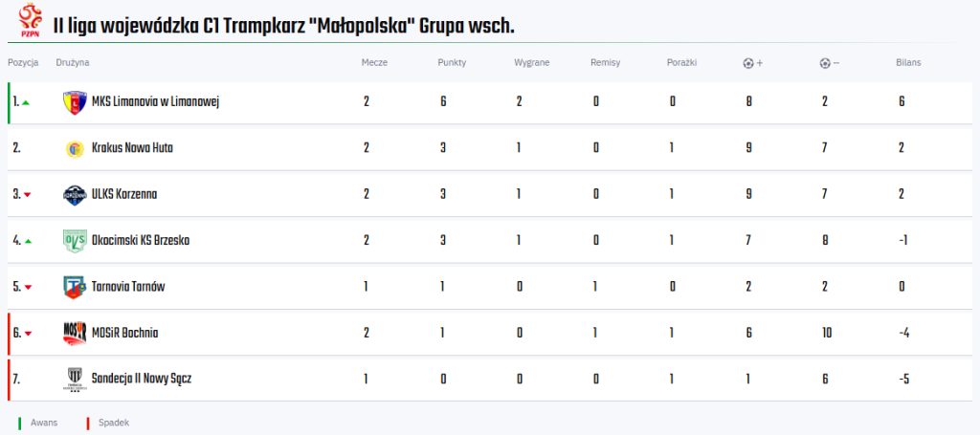The height and width of the screenshot is (435, 980).
Task: Click the Tarnovia Tarnów club logo
Action: pyautogui.click(x=75, y=287)
